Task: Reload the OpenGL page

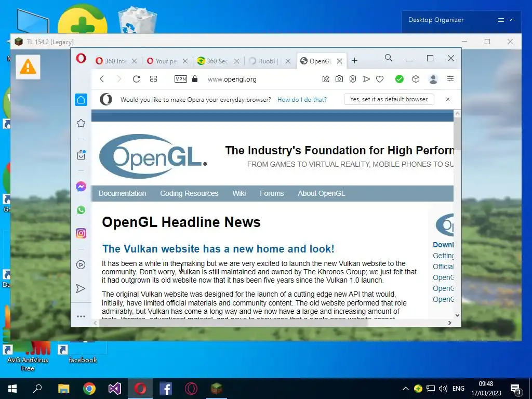Action: [137, 79]
